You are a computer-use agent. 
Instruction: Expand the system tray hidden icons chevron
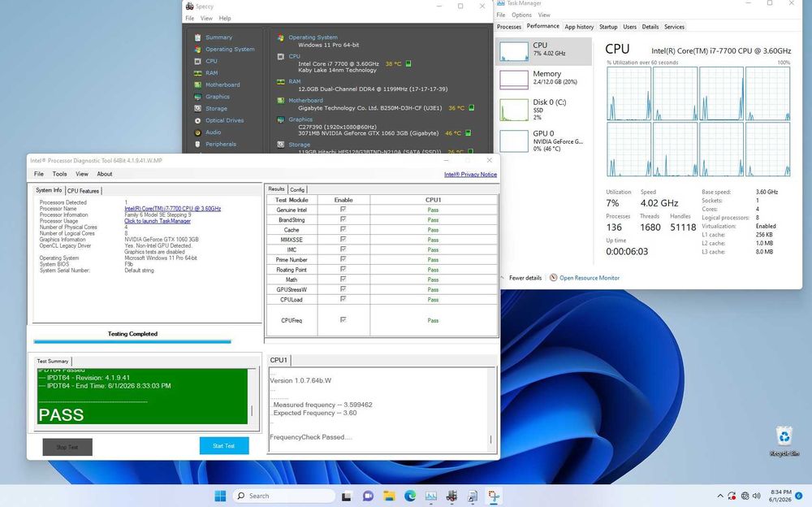coord(719,496)
